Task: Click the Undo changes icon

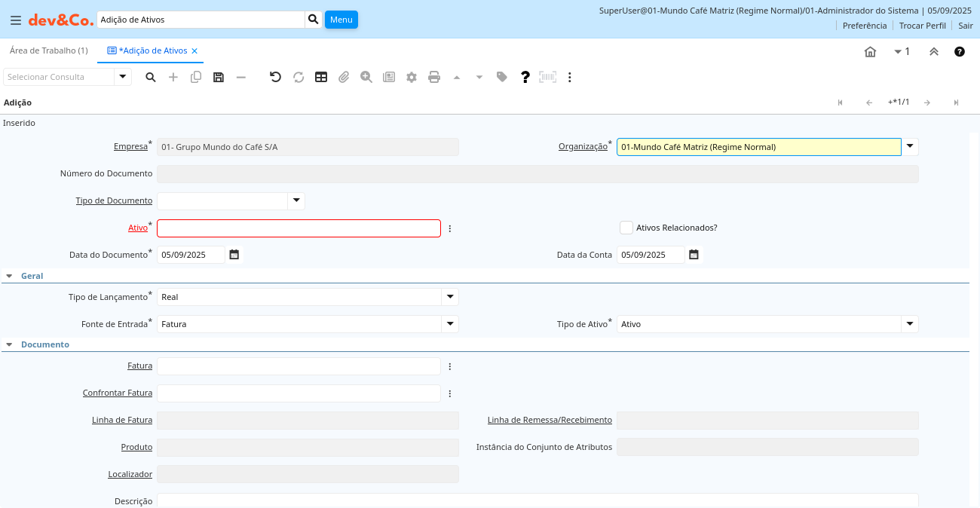Action: tap(275, 77)
